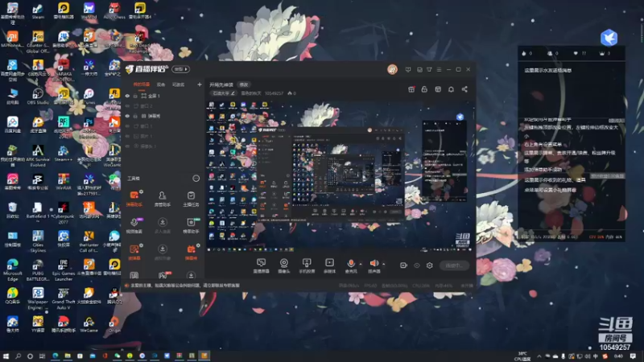Open Steam from the desktop
Viewport: 644px width, 362px height.
click(x=38, y=11)
